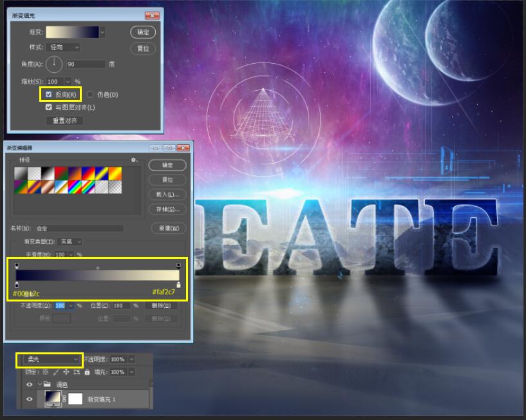Click the 名称(N) name field showing 自定
Screen dimensions: 526x420
pos(79,229)
